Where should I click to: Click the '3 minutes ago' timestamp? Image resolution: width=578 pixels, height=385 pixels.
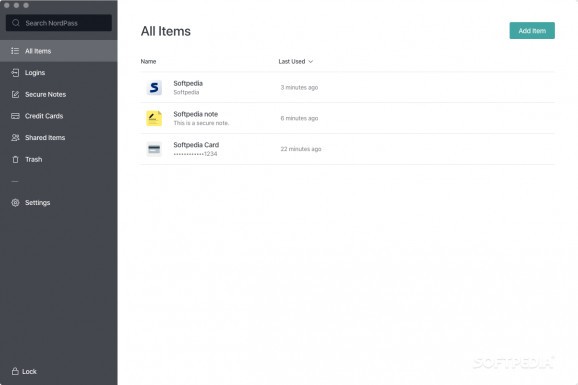point(299,87)
